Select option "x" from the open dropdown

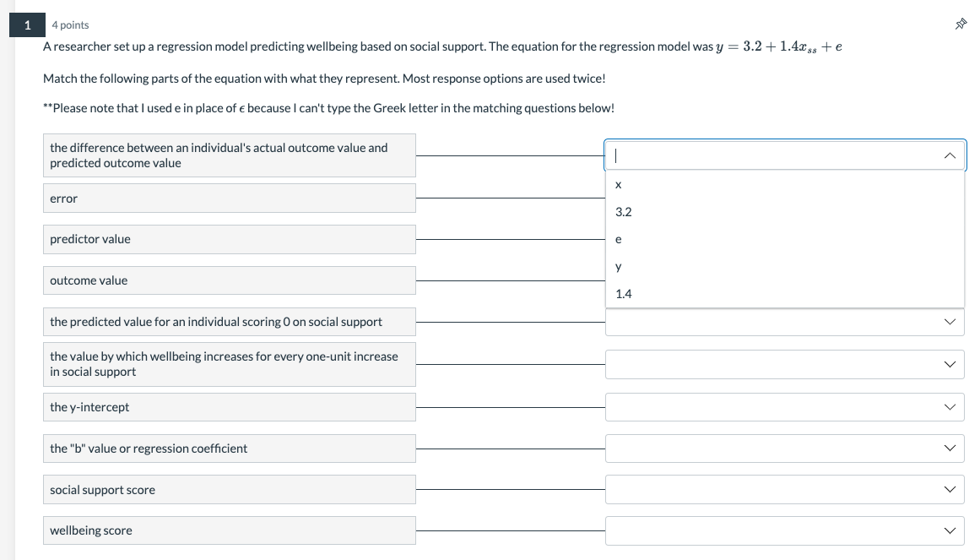click(x=619, y=185)
